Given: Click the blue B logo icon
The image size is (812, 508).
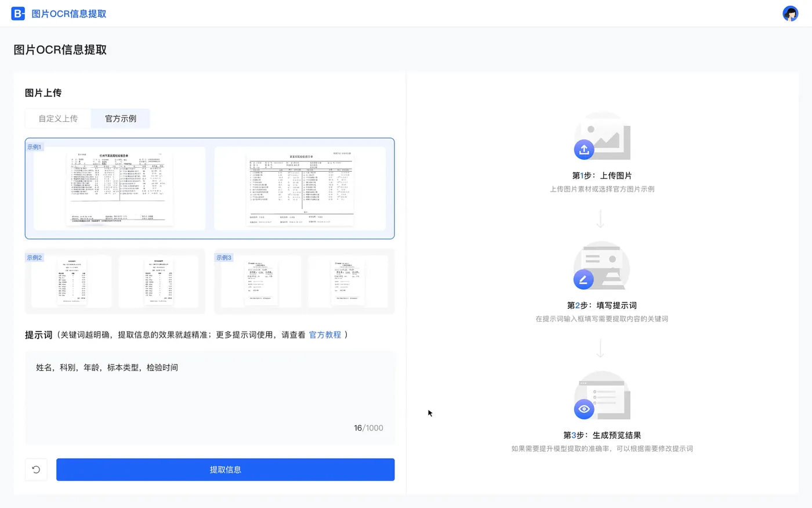Looking at the screenshot, I should [x=18, y=13].
